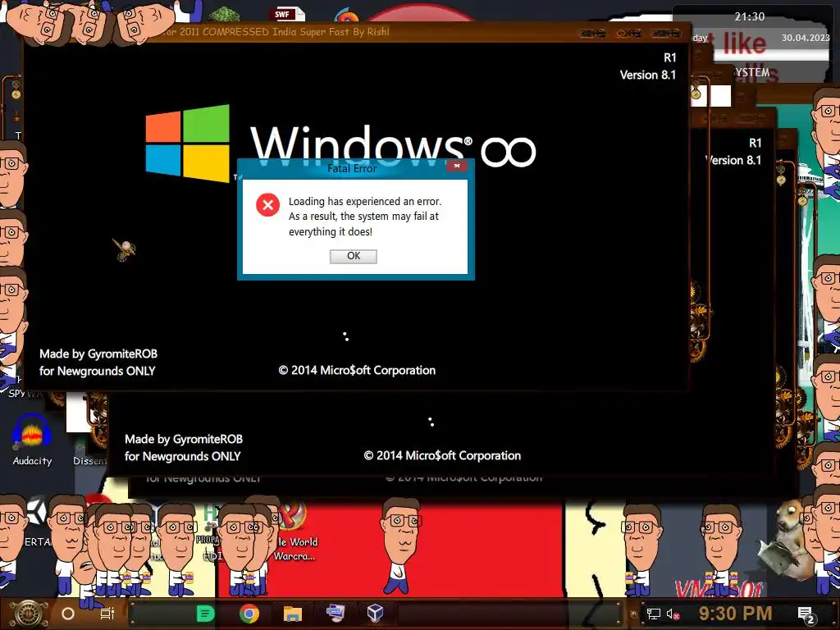Click the Fatal Error dialog title bar
Viewport: 840px width, 630px height.
tap(352, 168)
